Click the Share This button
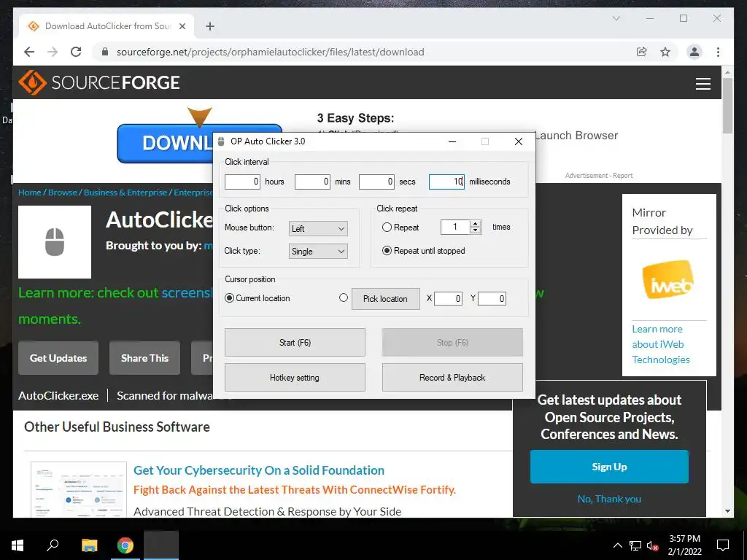 click(x=145, y=358)
